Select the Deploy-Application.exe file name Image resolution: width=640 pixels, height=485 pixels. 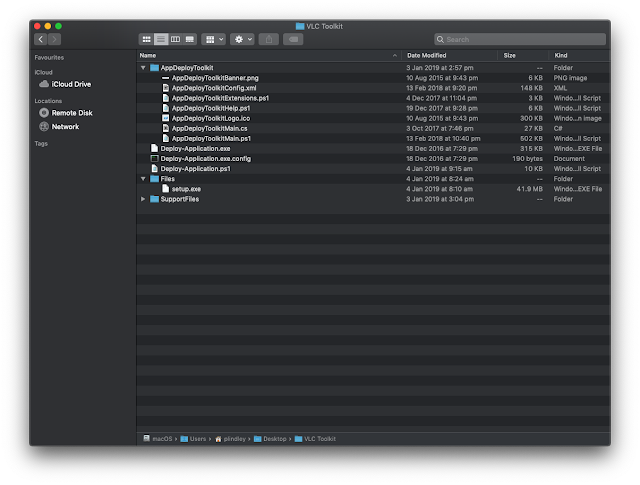click(195, 149)
